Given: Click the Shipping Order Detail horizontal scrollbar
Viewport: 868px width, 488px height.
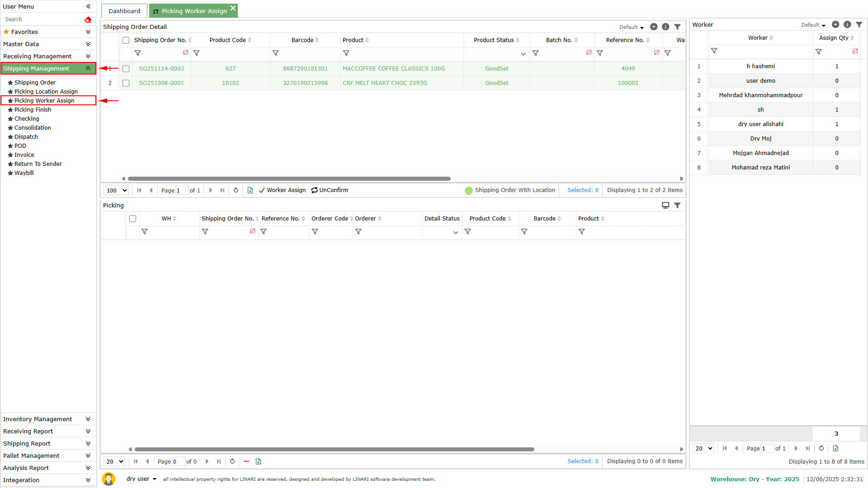Looking at the screenshot, I should coord(289,178).
